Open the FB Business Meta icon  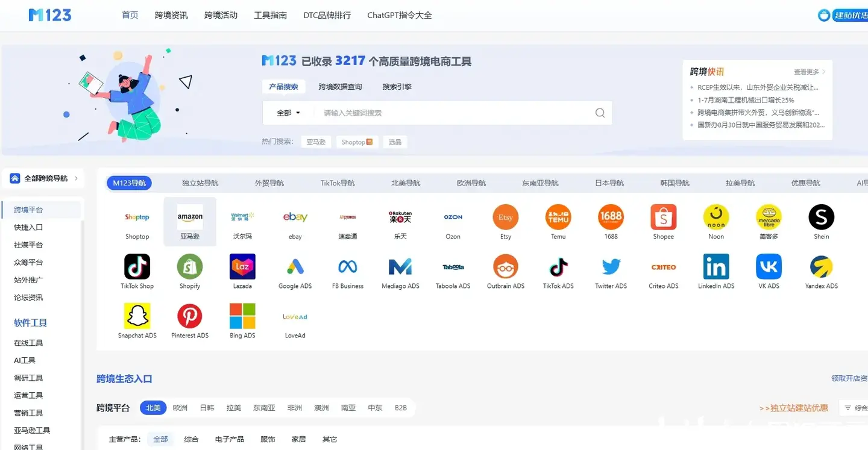tap(348, 267)
